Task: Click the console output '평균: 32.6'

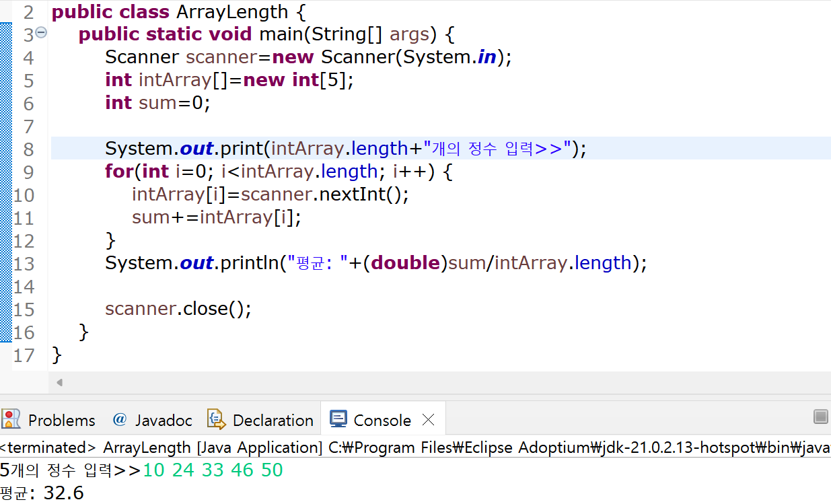Action: point(42,493)
